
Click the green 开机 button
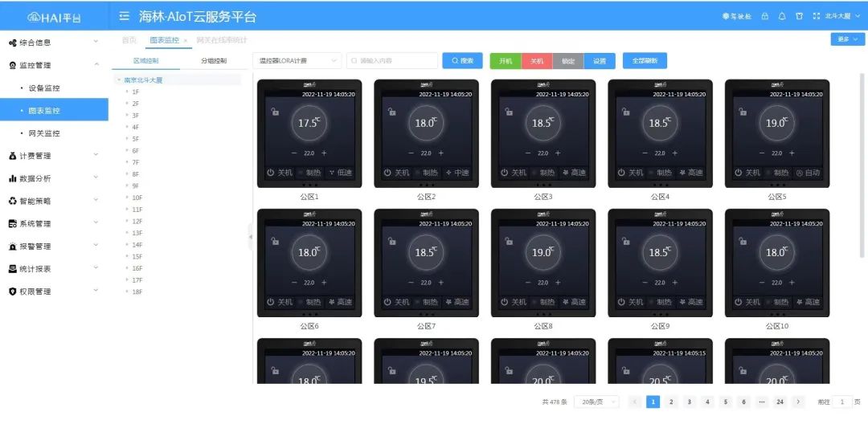506,61
